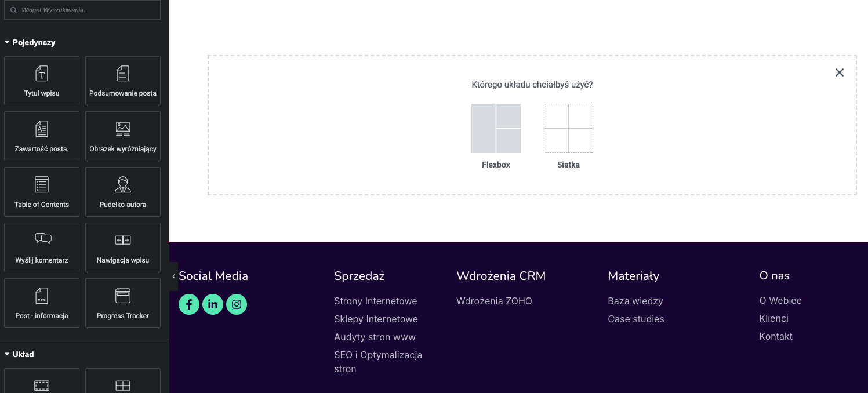
Task: Select the Table of Contents widget
Action: click(x=42, y=192)
